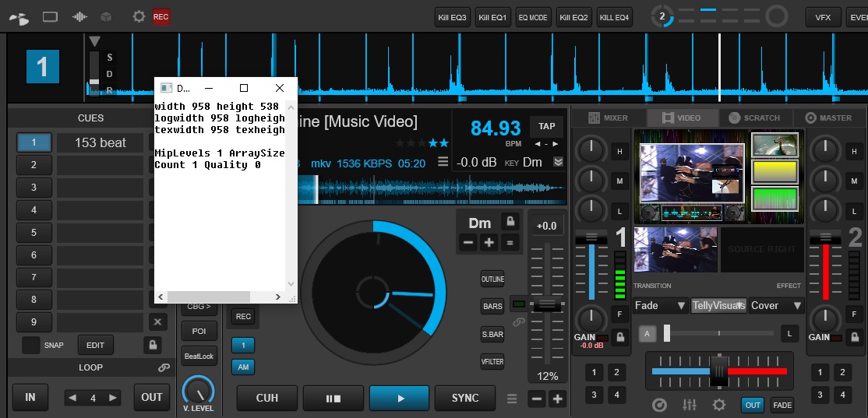Click the waveform icon in the top toolbar
This screenshot has width=868, height=418.
(79, 16)
